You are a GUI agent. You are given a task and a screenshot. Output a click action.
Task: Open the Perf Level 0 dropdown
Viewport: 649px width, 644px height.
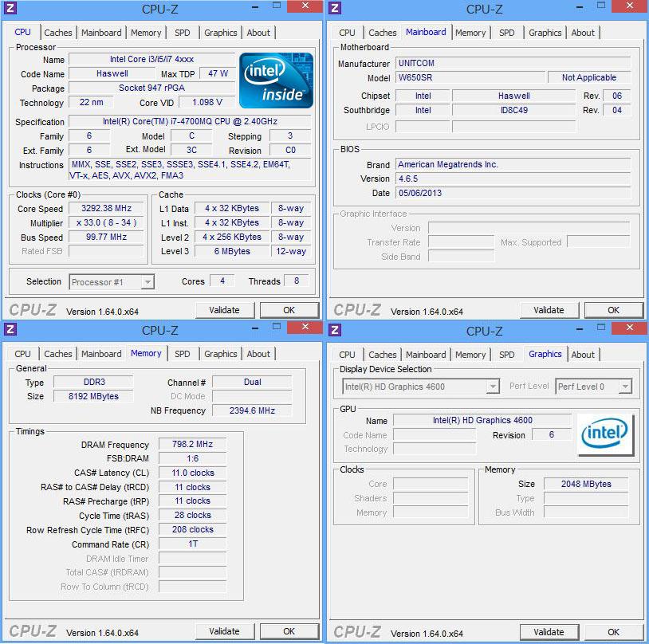click(x=593, y=387)
